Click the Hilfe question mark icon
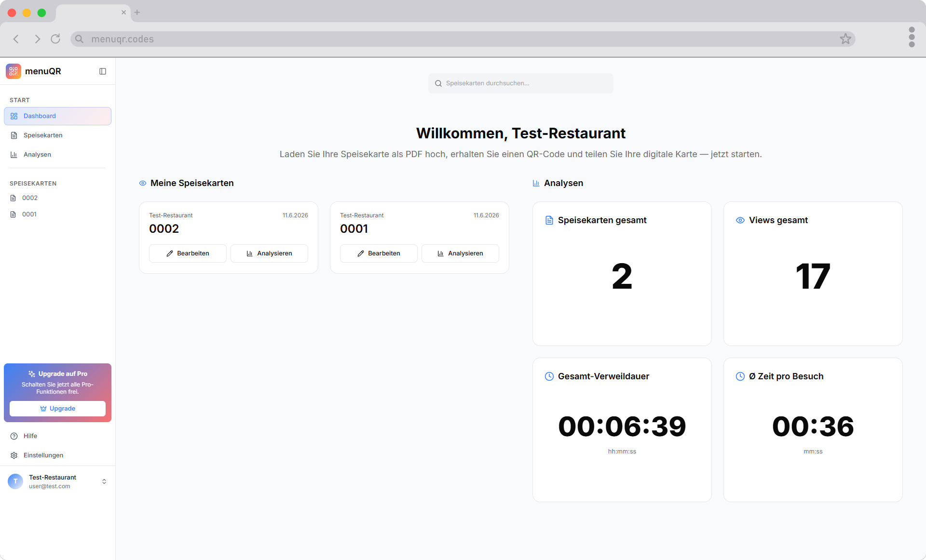 pos(14,436)
